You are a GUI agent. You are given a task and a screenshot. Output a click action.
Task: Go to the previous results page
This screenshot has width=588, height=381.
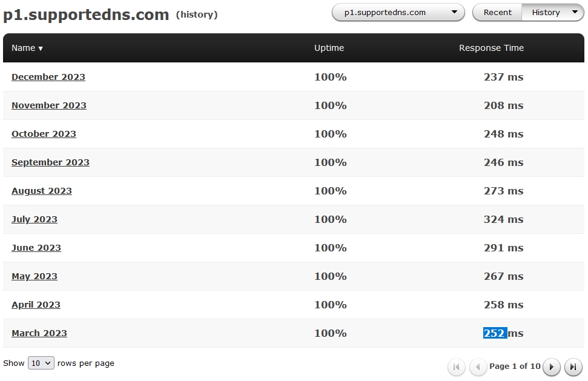click(x=478, y=366)
